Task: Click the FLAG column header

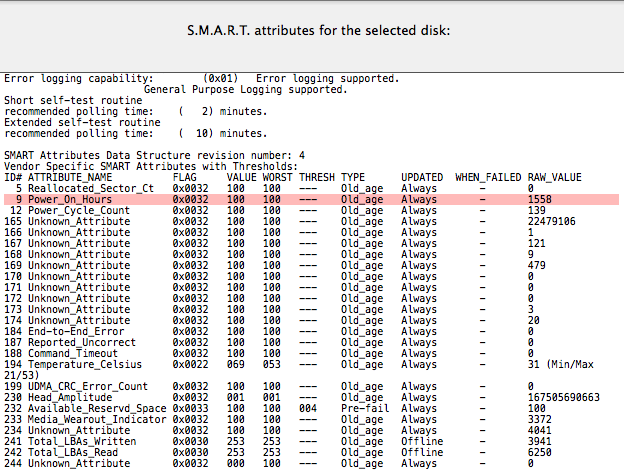Action: pos(185,178)
